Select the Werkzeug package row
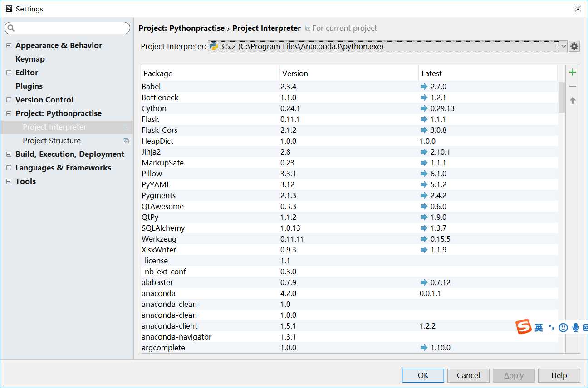The width and height of the screenshot is (588, 388). [349, 239]
